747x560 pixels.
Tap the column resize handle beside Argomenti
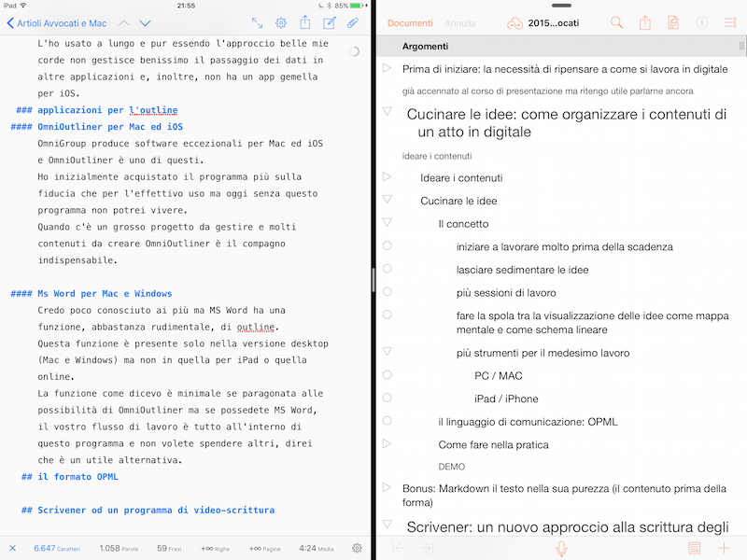[741, 46]
